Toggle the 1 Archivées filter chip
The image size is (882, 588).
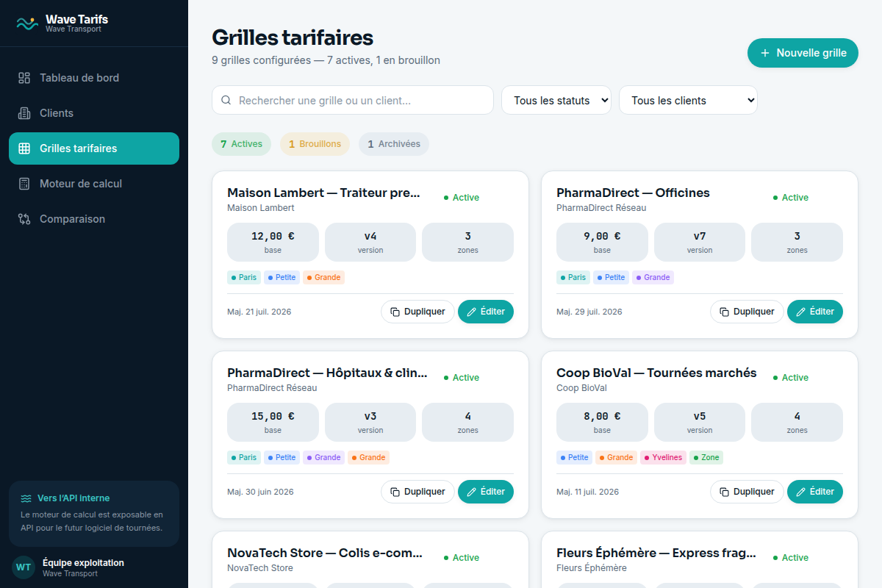394,144
